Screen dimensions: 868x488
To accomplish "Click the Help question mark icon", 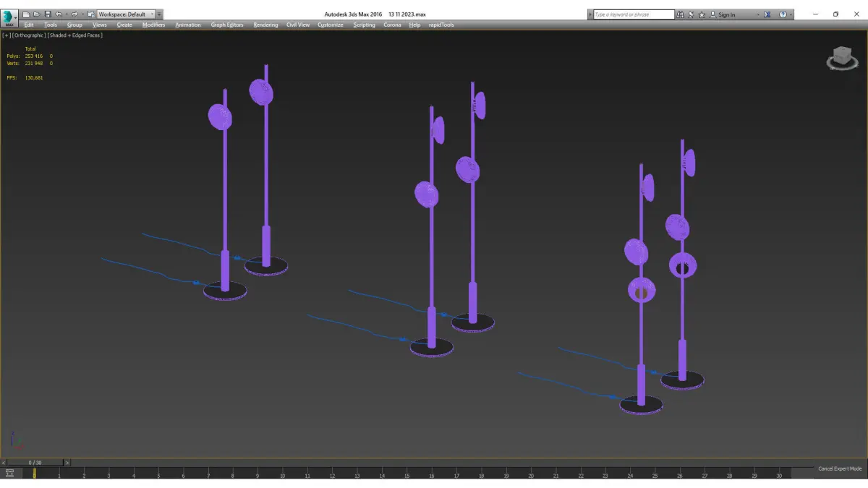I will [783, 14].
